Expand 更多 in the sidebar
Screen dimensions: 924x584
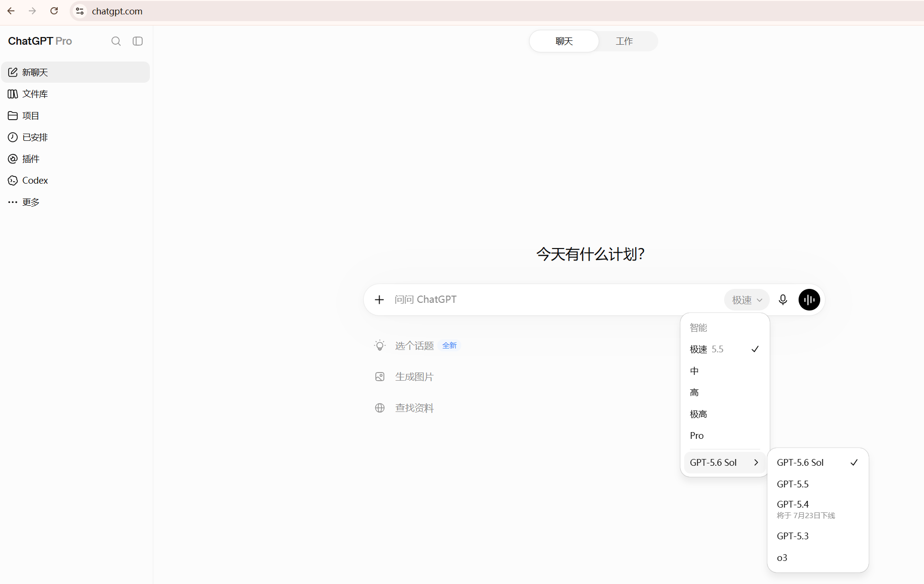coord(75,202)
